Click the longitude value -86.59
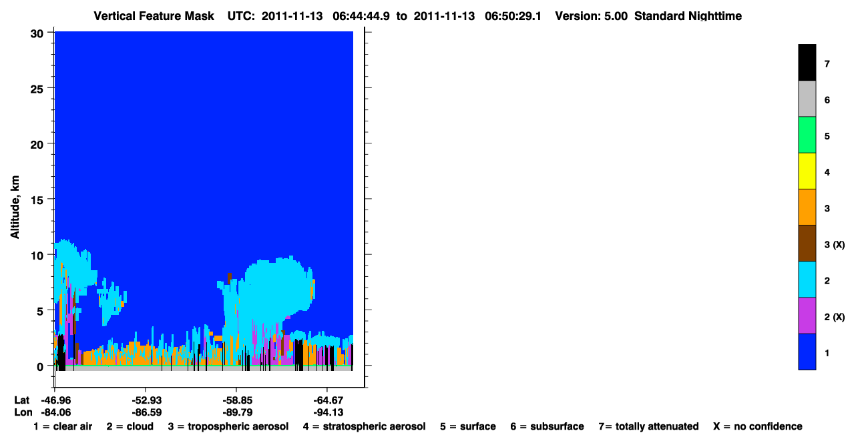 [146, 412]
